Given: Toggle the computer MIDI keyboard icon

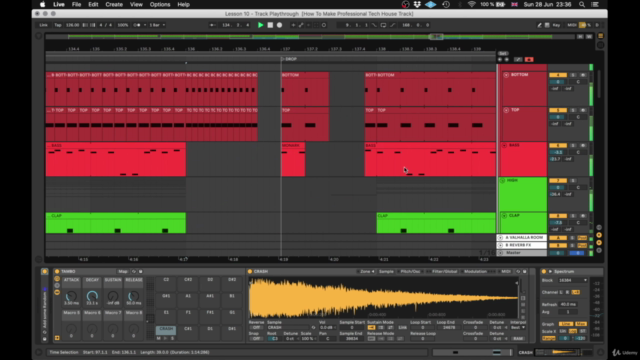Looking at the screenshot, I should [x=547, y=25].
